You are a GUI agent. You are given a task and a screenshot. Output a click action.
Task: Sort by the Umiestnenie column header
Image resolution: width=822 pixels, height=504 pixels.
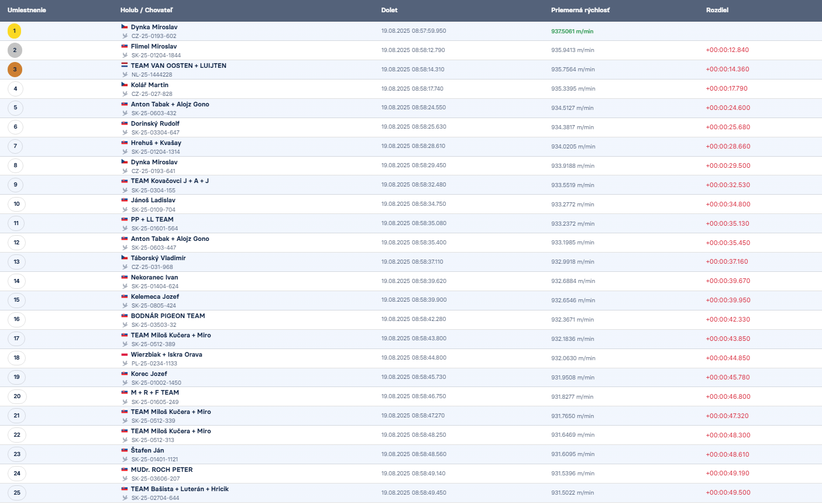(27, 11)
